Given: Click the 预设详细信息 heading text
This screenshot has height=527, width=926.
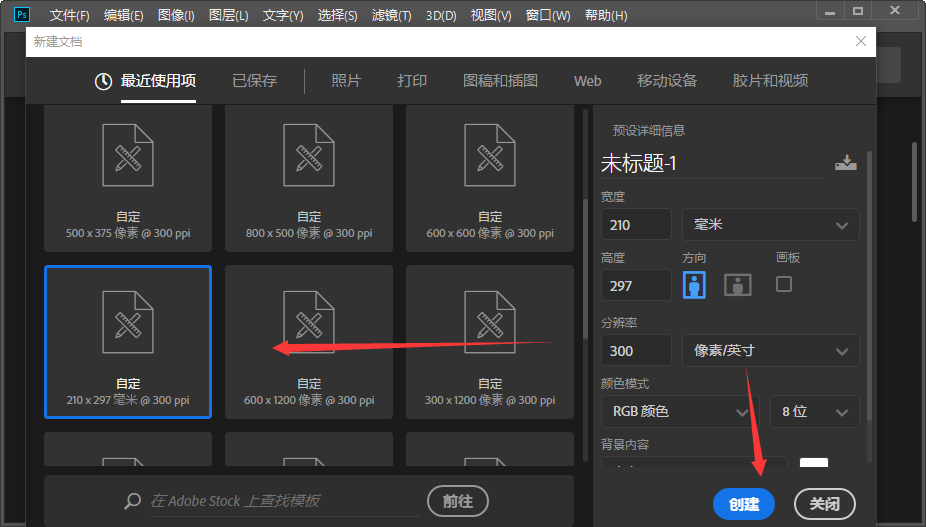Looking at the screenshot, I should click(x=648, y=131).
